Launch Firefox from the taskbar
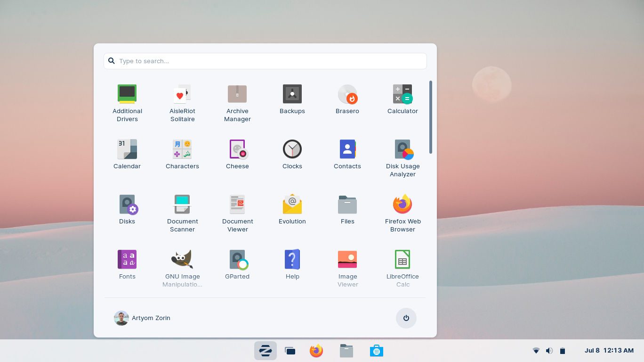 coord(316,351)
